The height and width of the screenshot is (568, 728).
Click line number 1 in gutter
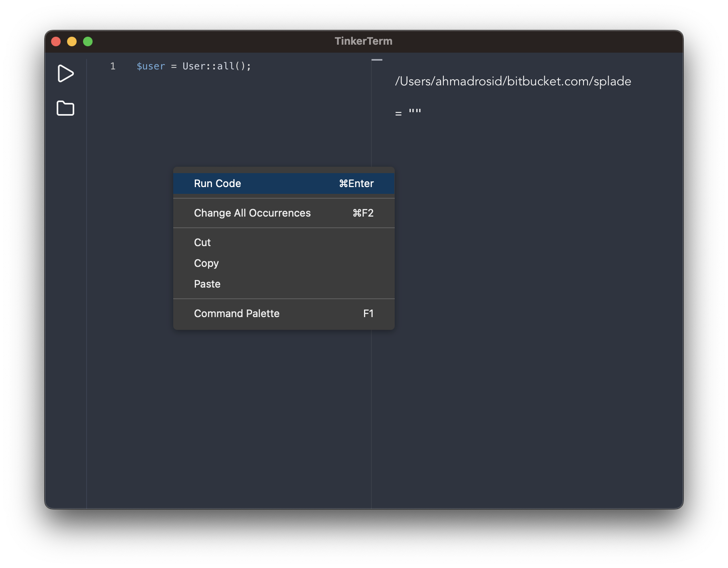pos(113,66)
